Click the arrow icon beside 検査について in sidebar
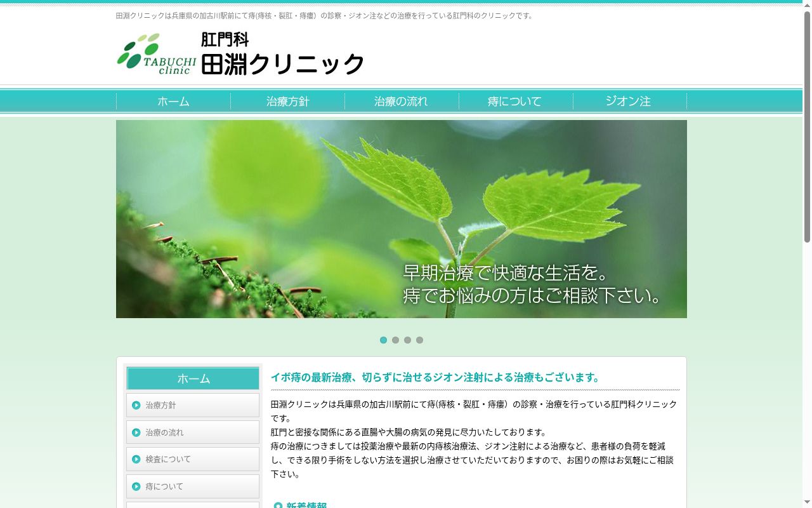Image resolution: width=812 pixels, height=508 pixels. pos(136,459)
